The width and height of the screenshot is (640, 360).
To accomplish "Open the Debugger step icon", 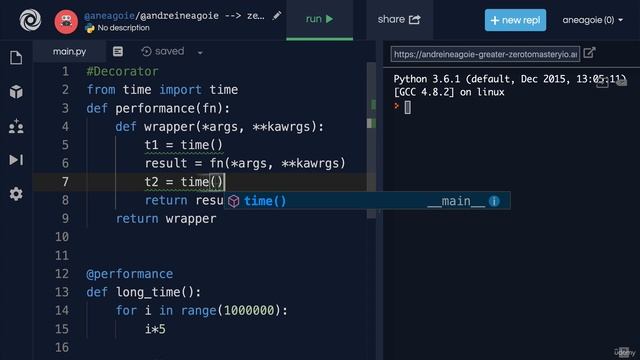I will point(16,160).
